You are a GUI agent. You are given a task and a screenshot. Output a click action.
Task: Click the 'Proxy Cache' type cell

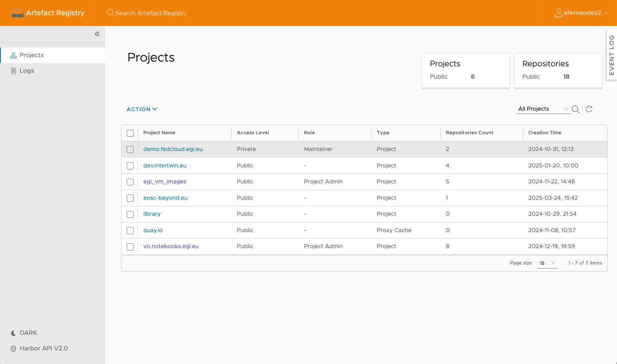click(394, 230)
